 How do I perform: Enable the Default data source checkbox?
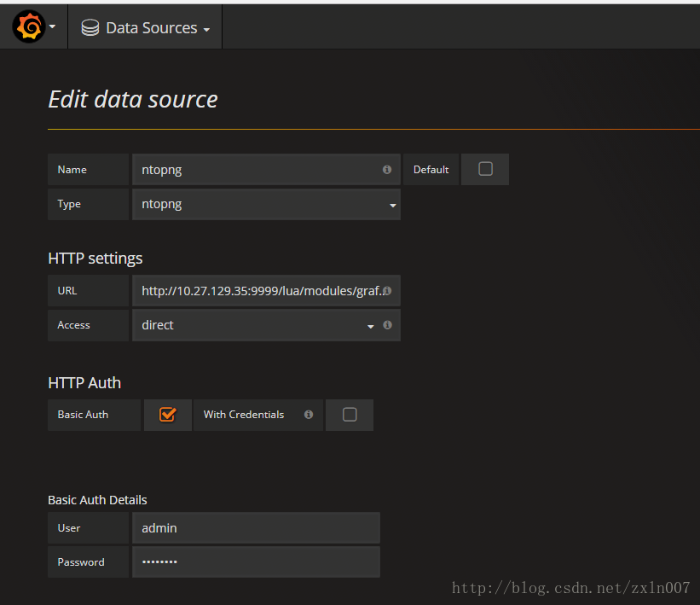(x=485, y=169)
